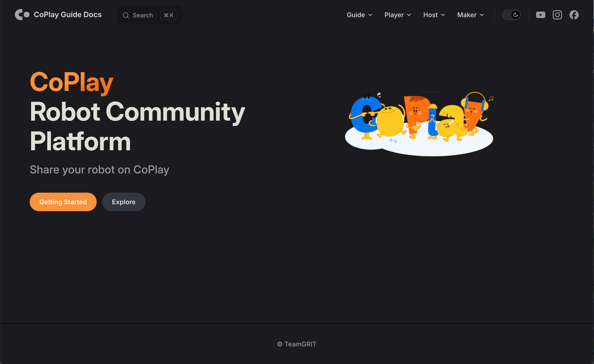Screen dimensions: 594x364
Task: Expand the Player navigation dropdown
Action: pyautogui.click(x=398, y=15)
